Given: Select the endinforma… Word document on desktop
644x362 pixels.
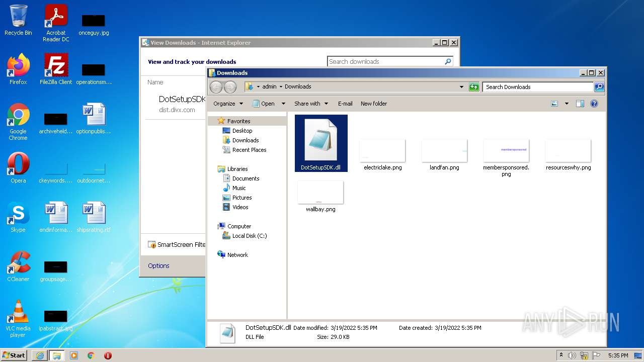Looking at the screenshot, I should tap(56, 217).
